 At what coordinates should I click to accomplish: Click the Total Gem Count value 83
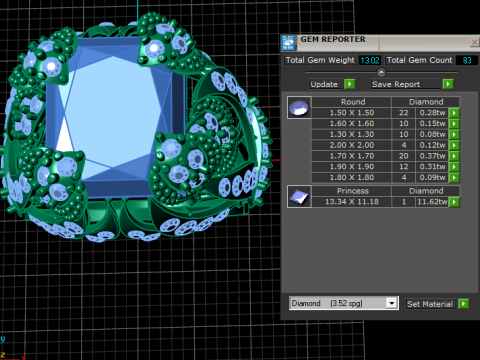(x=467, y=60)
